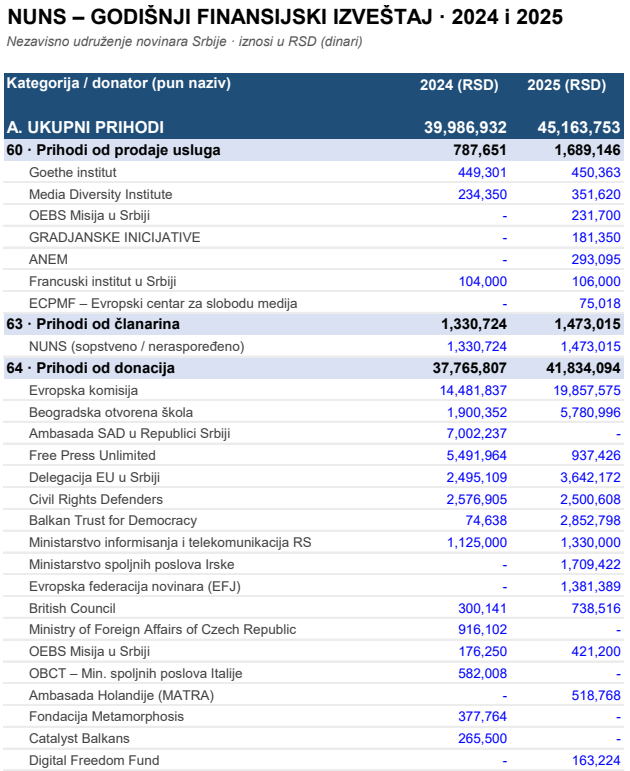Click the value 351,620
Screen dimensions: 630x771
596,195
